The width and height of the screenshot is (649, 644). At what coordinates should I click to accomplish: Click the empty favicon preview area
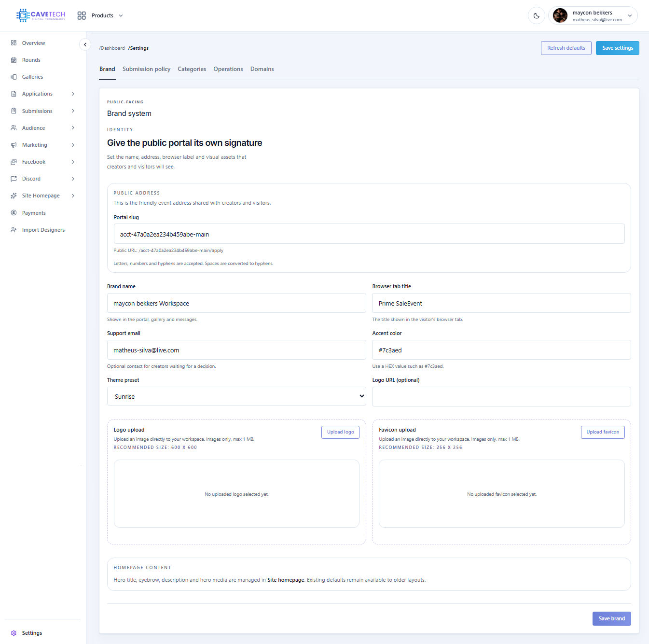coord(501,493)
